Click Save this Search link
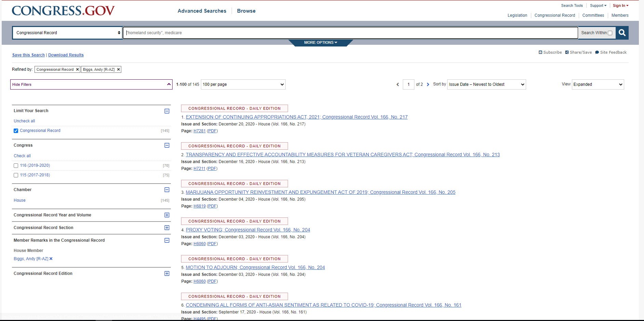644x321 pixels. [28, 55]
